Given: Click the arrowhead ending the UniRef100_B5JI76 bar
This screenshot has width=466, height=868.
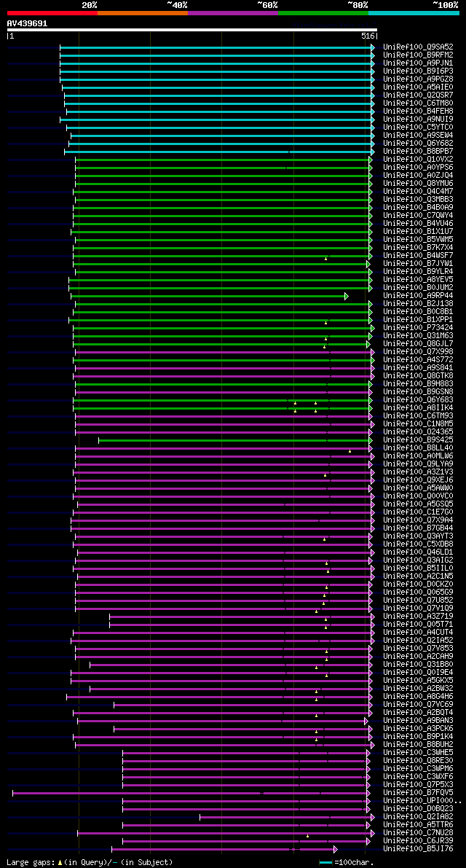Looking at the screenshot, I should (x=336, y=849).
